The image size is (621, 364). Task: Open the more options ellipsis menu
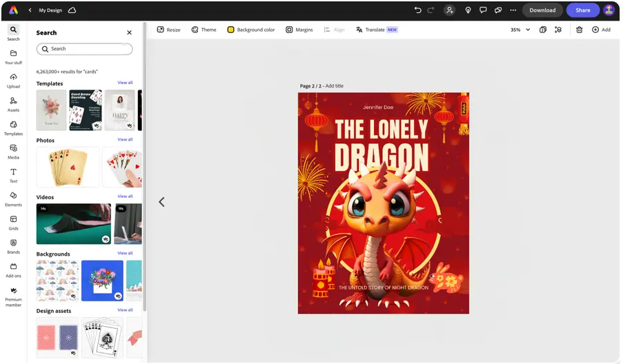click(x=513, y=10)
